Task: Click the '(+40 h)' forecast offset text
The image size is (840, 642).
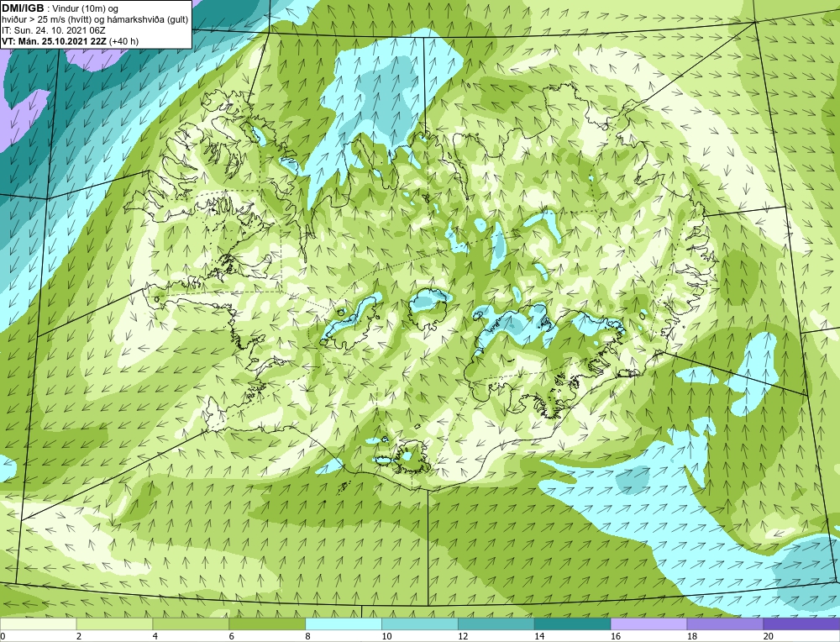Action: 123,41
